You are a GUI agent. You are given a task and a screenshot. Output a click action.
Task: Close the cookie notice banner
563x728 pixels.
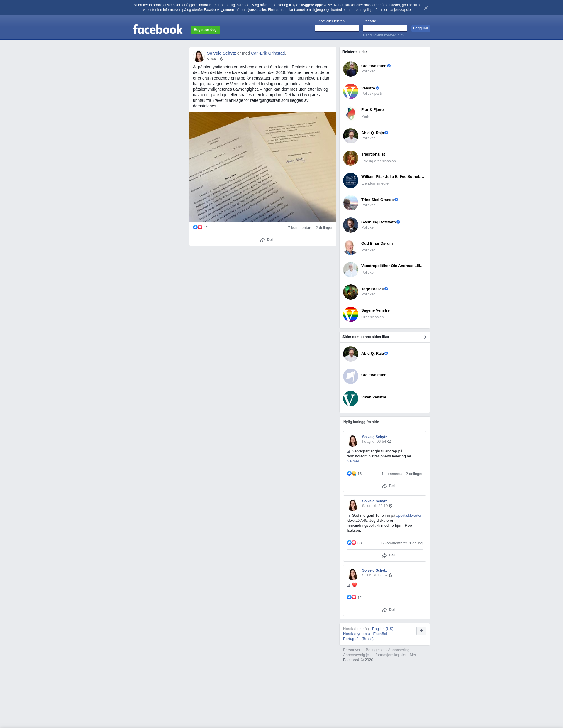pos(426,8)
